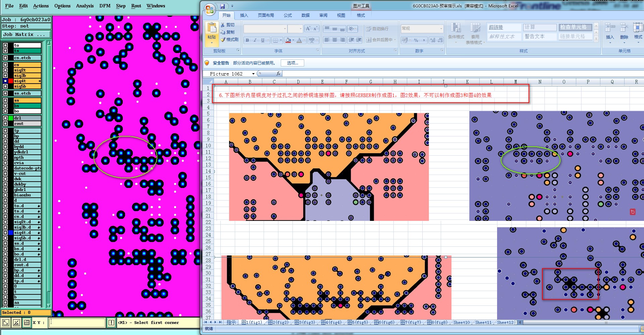Open the Paste options arrow under 粘贴
The width and height of the screenshot is (644, 335).
(212, 43)
